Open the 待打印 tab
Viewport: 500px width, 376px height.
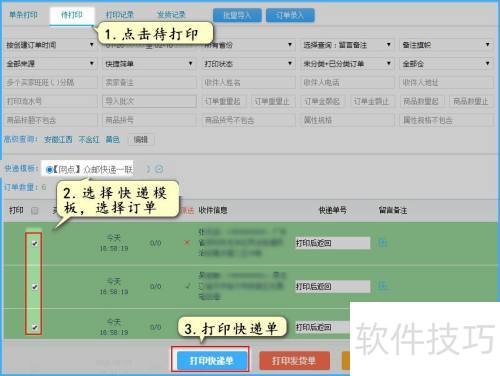pos(72,15)
